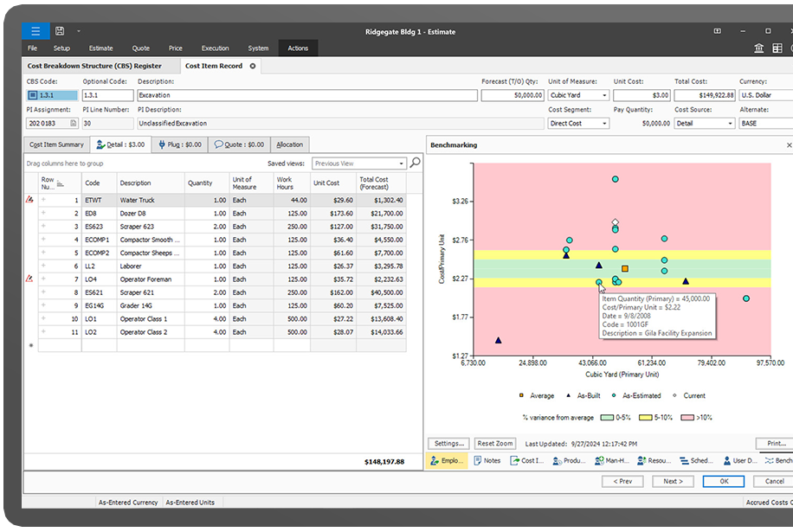The width and height of the screenshot is (793, 532).
Task: Open the Saved views dropdown
Action: (x=402, y=163)
